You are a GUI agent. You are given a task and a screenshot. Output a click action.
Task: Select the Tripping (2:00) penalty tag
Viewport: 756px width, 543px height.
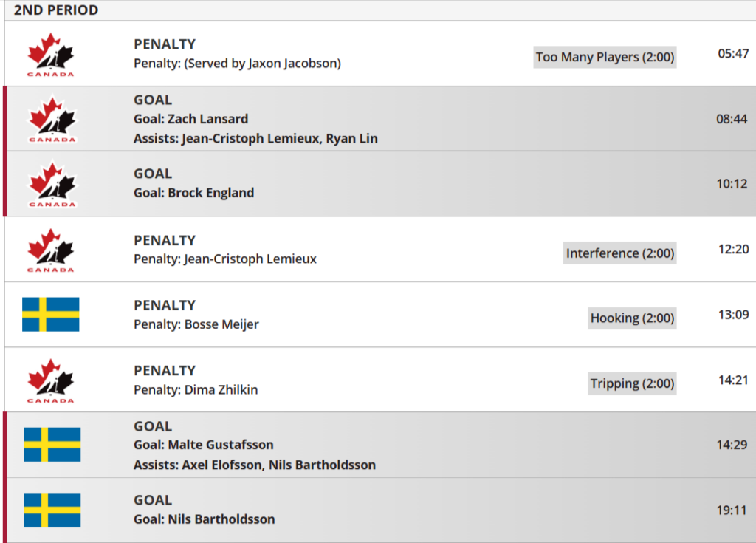pos(632,383)
